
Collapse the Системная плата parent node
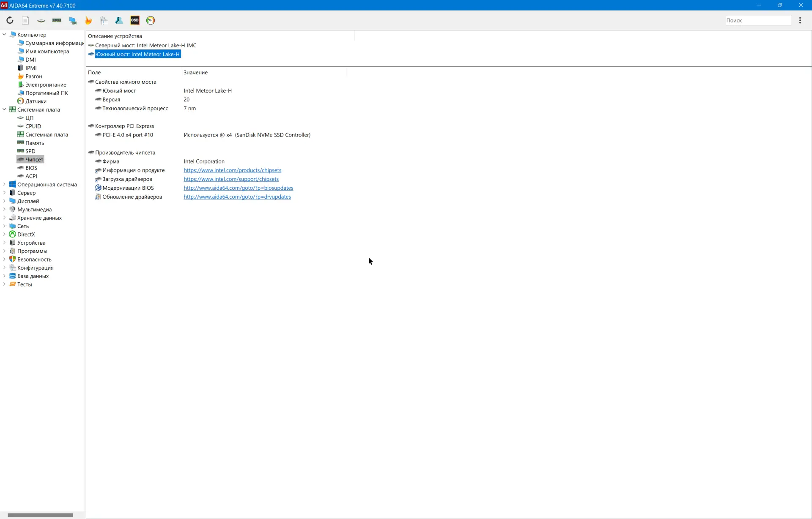coord(4,109)
